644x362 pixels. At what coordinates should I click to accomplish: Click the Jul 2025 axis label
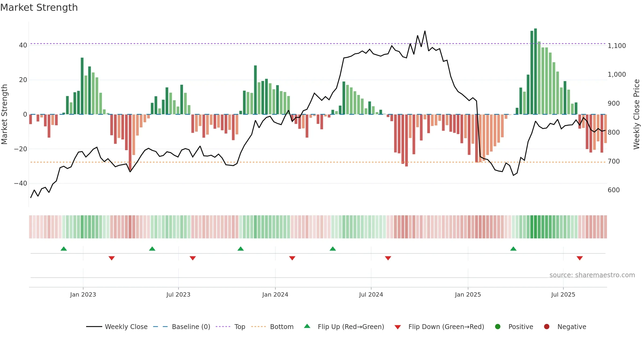[x=563, y=294]
